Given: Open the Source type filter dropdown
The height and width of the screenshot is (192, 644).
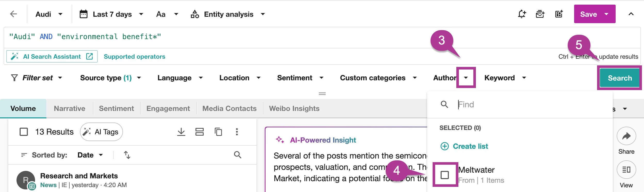Looking at the screenshot, I should coord(110,78).
